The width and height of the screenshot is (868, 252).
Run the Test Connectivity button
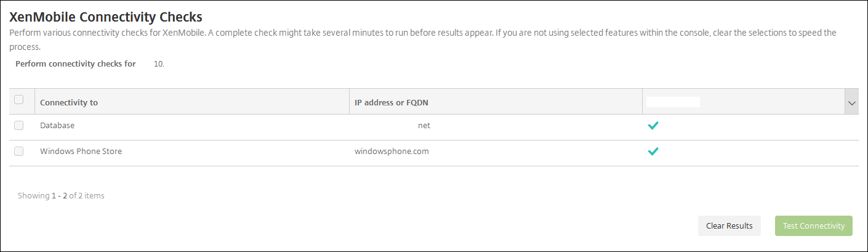click(x=813, y=226)
